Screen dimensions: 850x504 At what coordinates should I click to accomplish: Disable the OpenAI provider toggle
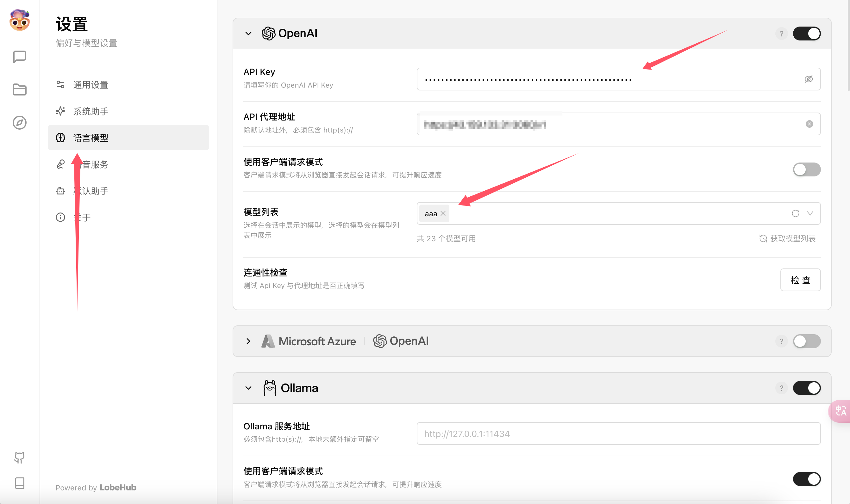coord(807,34)
